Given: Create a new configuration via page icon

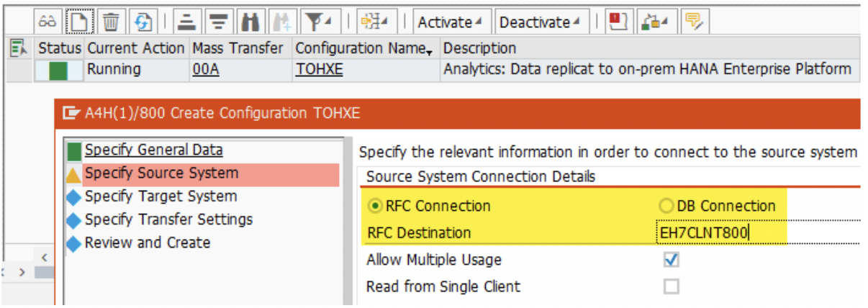Looking at the screenshot, I should pos(81,22).
